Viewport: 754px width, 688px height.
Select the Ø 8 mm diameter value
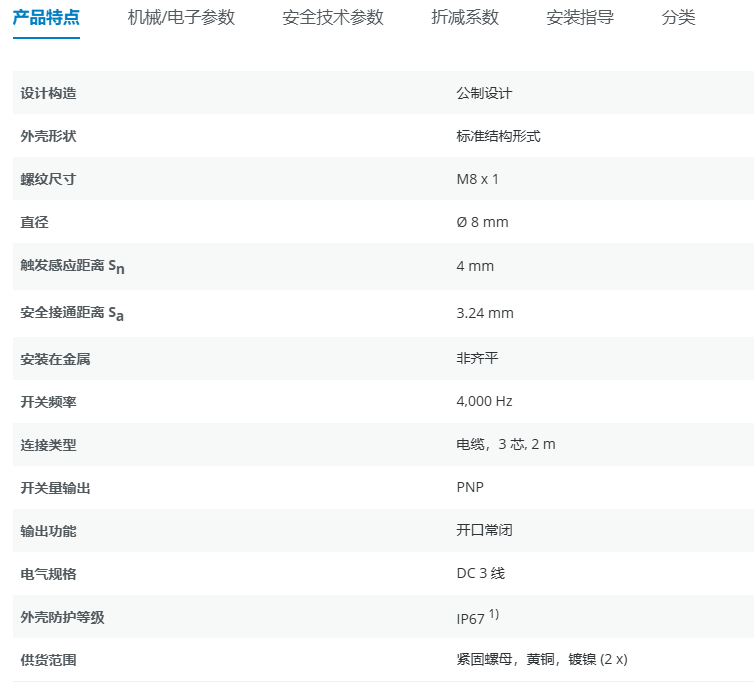tap(482, 222)
